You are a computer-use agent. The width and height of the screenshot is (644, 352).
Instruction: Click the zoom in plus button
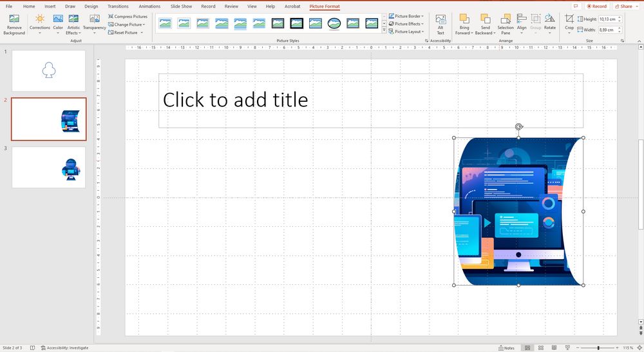click(617, 348)
